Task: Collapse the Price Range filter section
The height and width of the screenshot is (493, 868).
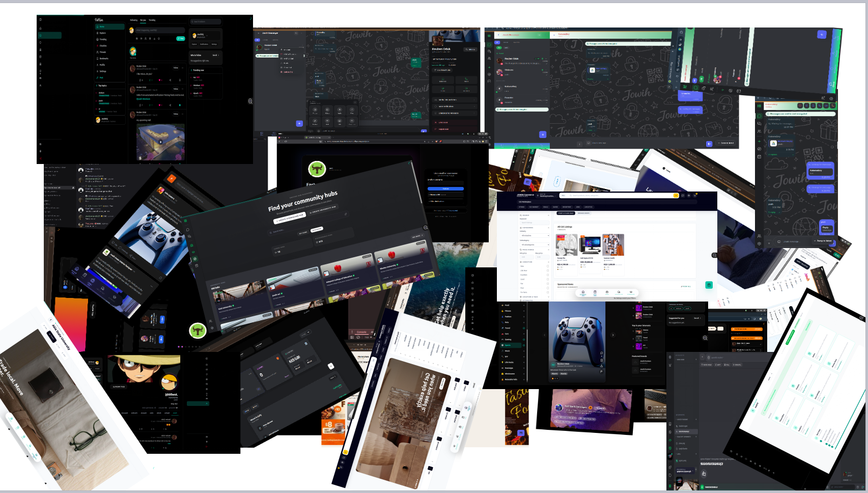Action: (548, 250)
